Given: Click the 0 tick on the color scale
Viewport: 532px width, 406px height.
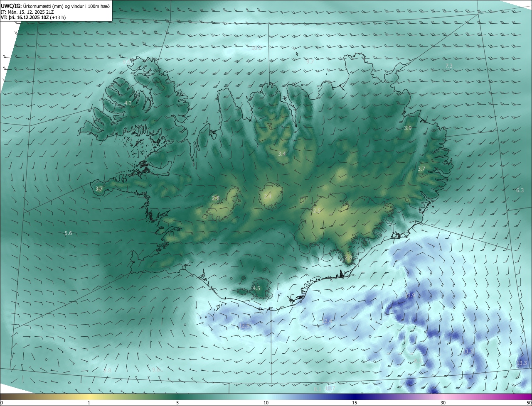Looking at the screenshot, I should click(2, 403).
